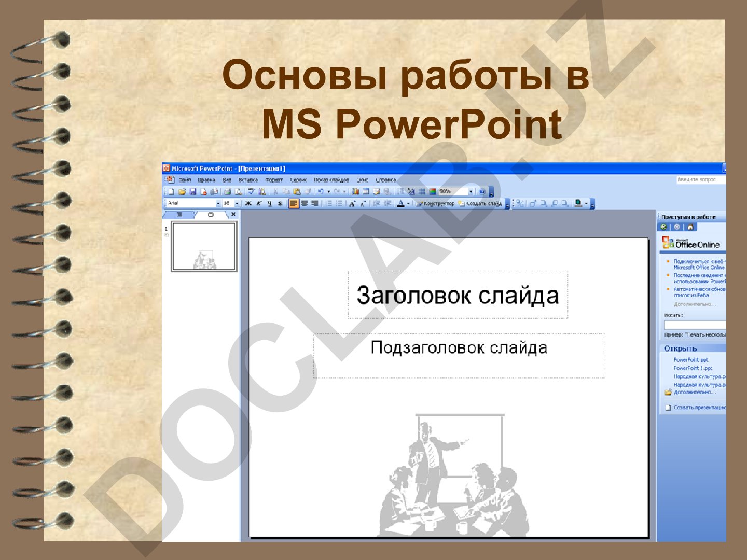Click Дополнительно link under Открыть

click(695, 393)
